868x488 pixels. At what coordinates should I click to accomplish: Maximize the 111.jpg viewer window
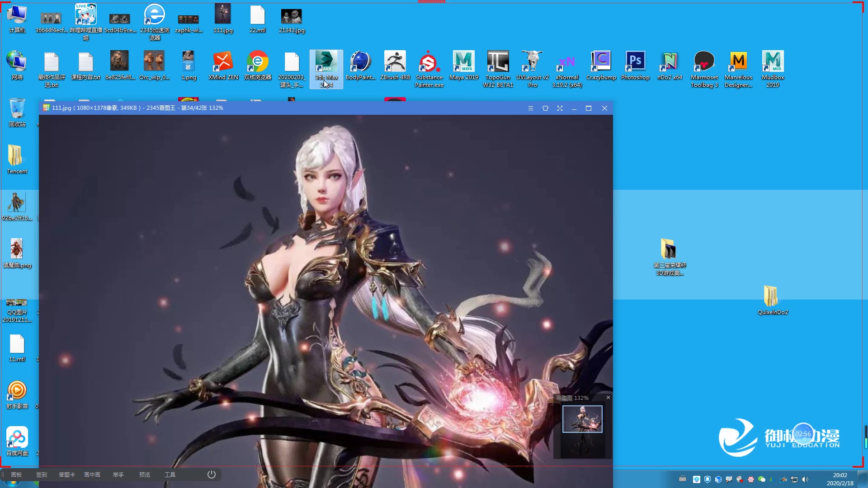coord(589,108)
